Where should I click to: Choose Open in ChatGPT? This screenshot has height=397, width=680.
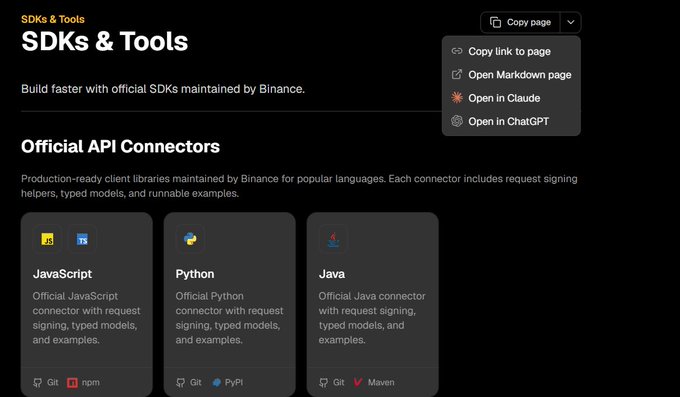(511, 121)
